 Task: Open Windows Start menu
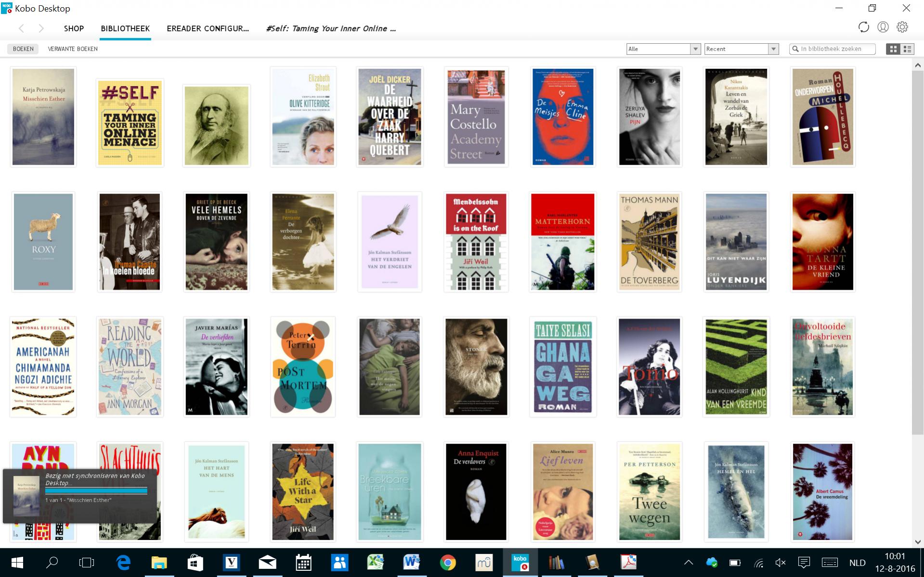tap(17, 563)
